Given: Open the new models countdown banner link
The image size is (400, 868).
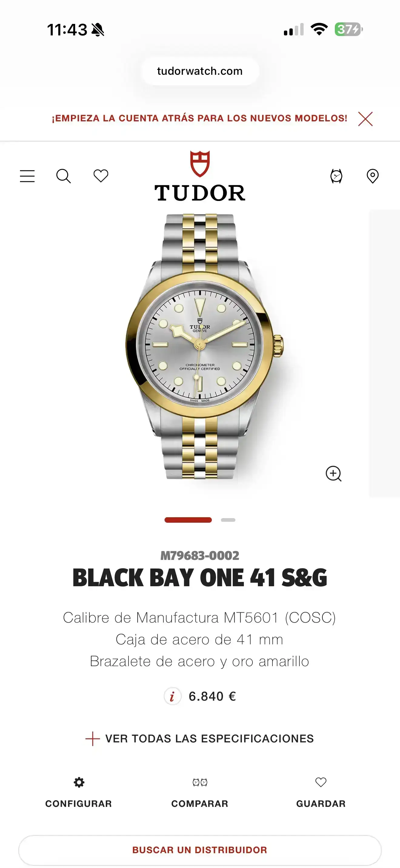Looking at the screenshot, I should [x=199, y=118].
